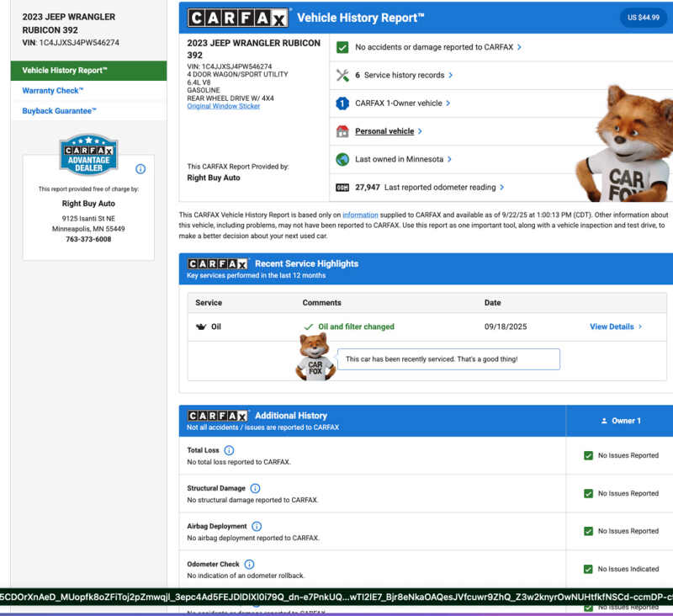Open info icon beside Advantage Dealer badge
673x616 pixels.
tap(140, 168)
